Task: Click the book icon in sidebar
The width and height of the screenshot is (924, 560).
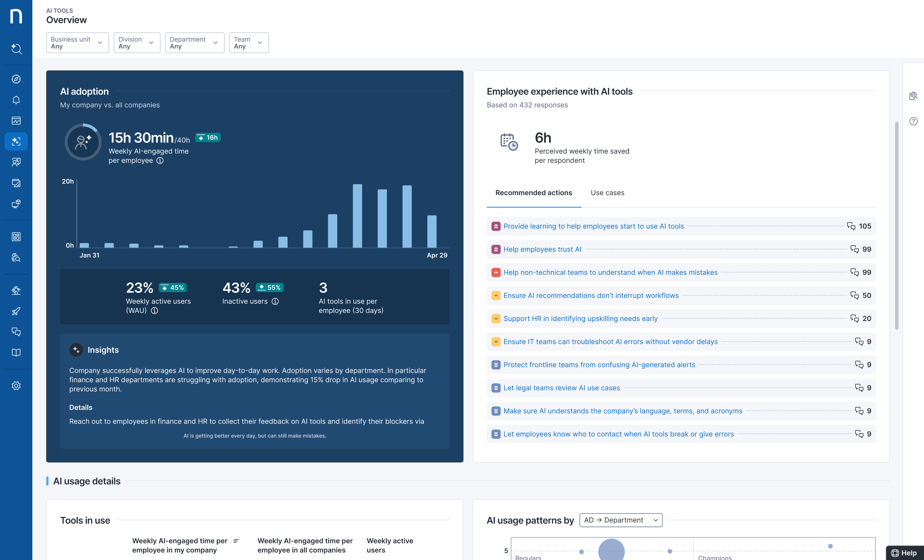Action: tap(16, 353)
